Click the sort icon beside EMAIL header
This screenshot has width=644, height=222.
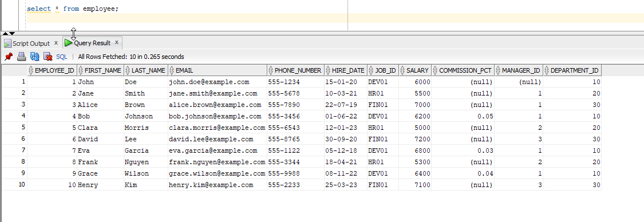click(172, 70)
